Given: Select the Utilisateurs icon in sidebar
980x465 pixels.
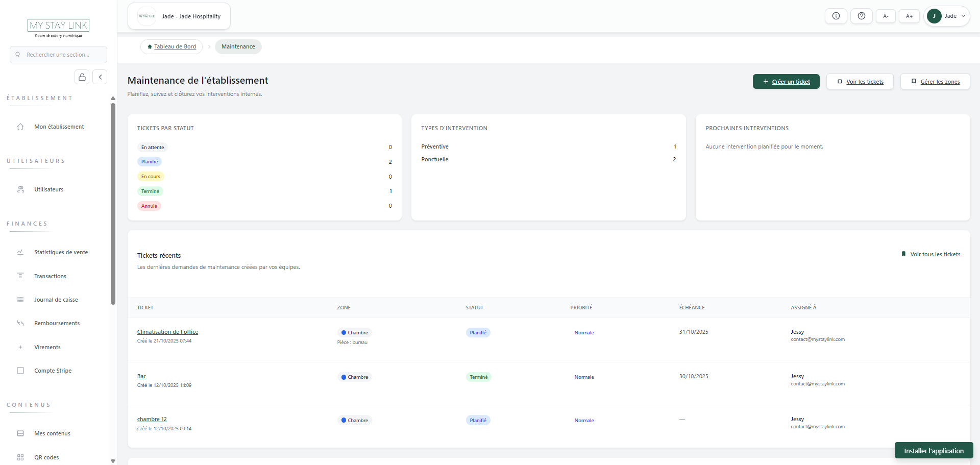Looking at the screenshot, I should pyautogui.click(x=20, y=189).
